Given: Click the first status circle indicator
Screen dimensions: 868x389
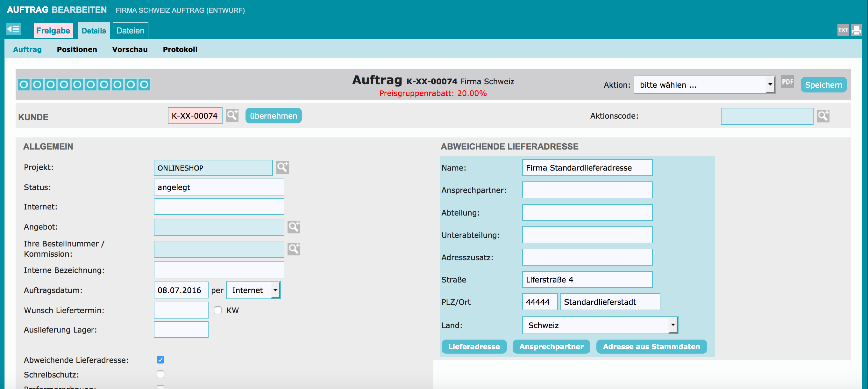Looking at the screenshot, I should [x=24, y=84].
